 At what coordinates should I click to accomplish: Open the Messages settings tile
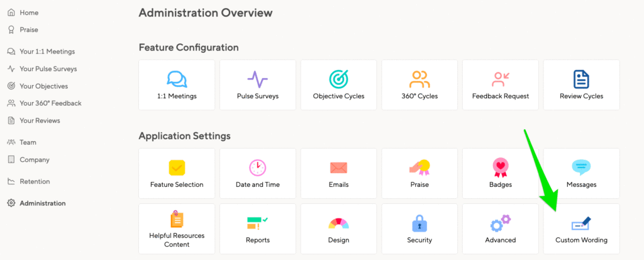pos(581,174)
